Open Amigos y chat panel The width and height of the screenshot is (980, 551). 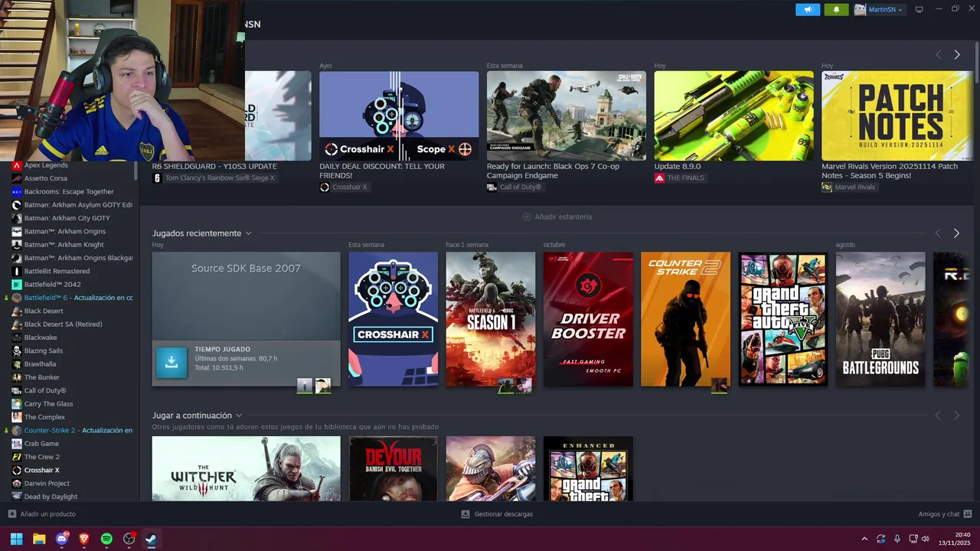pyautogui.click(x=945, y=514)
